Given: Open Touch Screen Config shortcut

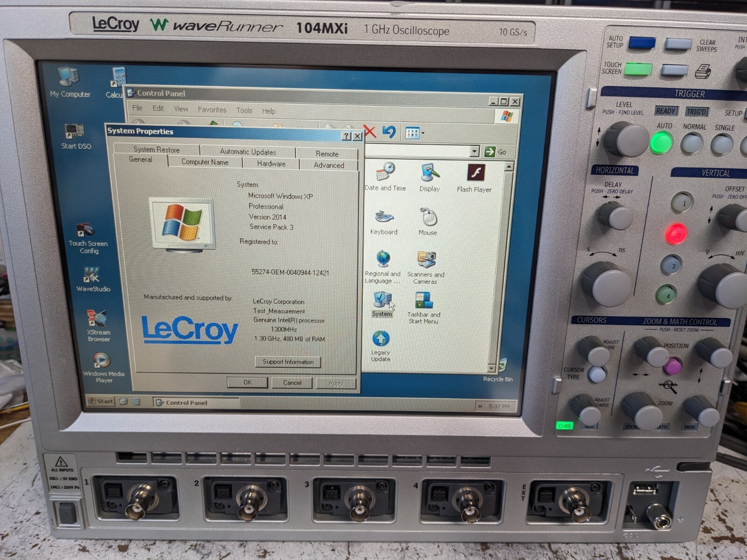Looking at the screenshot, I should click(88, 238).
